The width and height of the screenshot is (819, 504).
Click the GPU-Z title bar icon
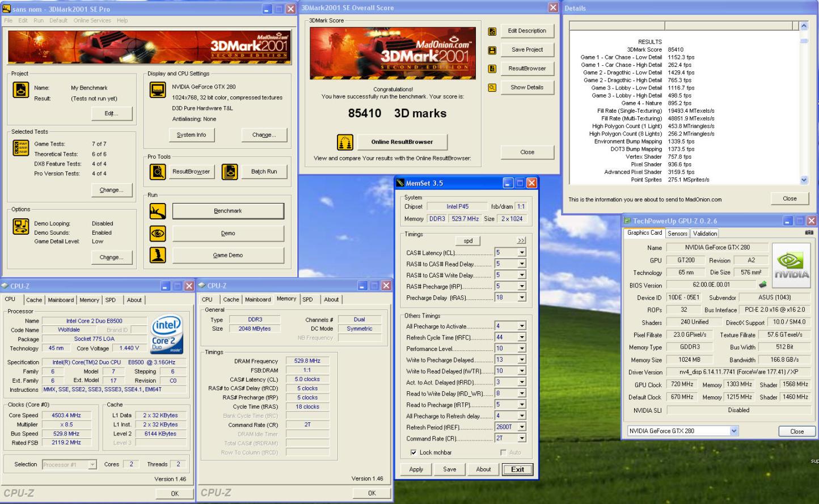tap(627, 221)
